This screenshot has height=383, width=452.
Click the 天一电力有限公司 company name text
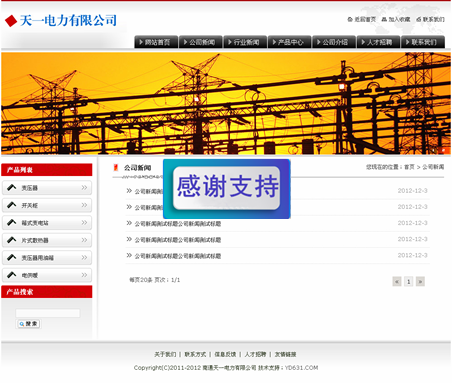click(68, 21)
